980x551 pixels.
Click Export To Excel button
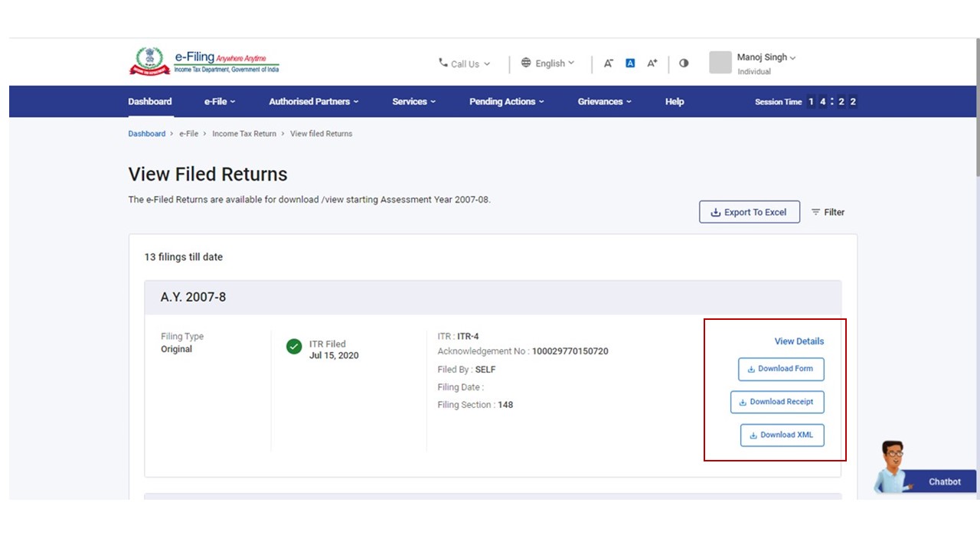tap(749, 212)
